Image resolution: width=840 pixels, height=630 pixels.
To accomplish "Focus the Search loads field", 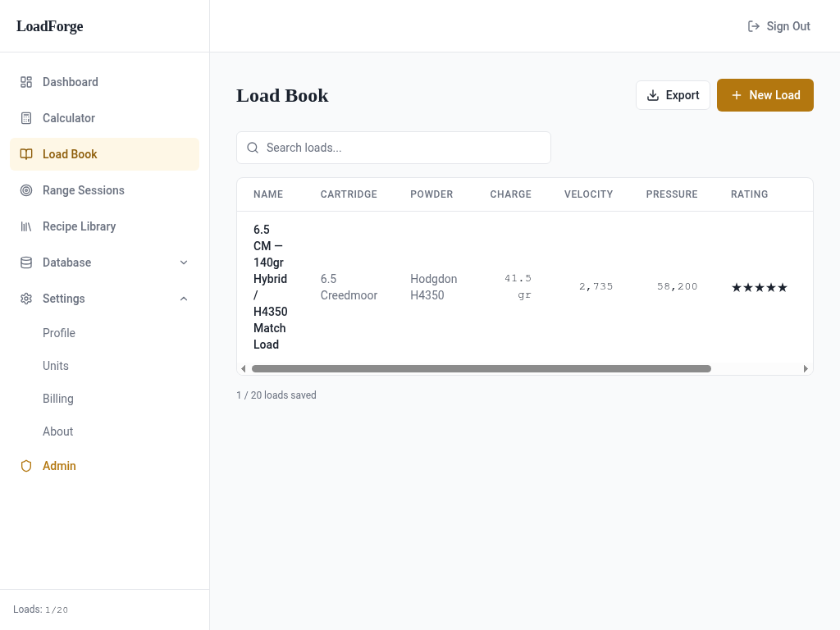I will [394, 148].
